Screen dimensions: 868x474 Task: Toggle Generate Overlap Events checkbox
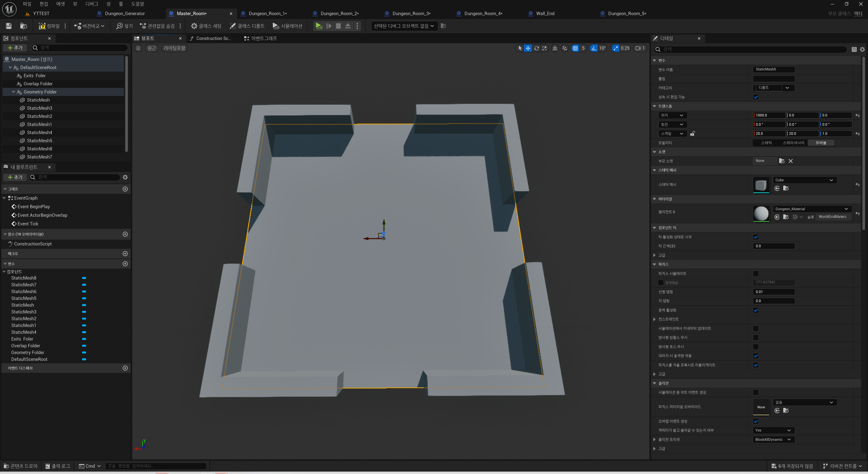tap(756, 421)
